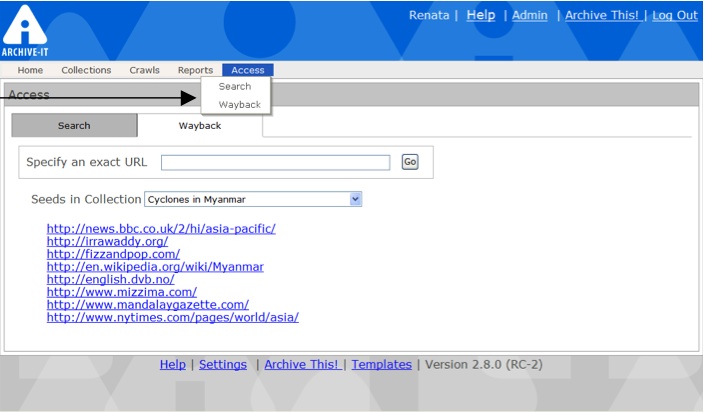The width and height of the screenshot is (705, 412).
Task: Open the Reports menu
Action: (x=195, y=70)
